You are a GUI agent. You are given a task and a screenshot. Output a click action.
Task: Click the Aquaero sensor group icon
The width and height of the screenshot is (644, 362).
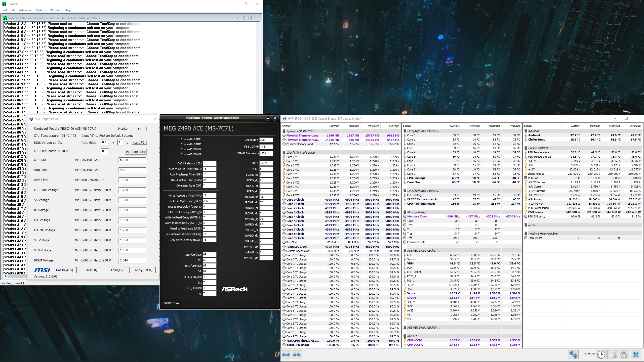(x=526, y=131)
